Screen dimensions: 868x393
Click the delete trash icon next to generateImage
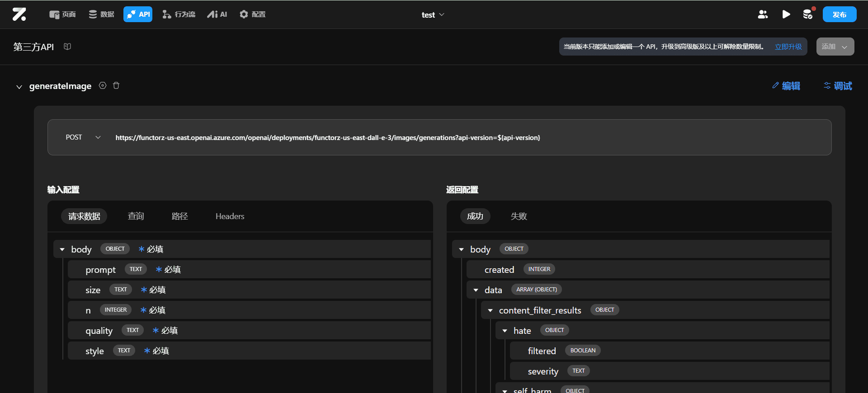point(116,85)
